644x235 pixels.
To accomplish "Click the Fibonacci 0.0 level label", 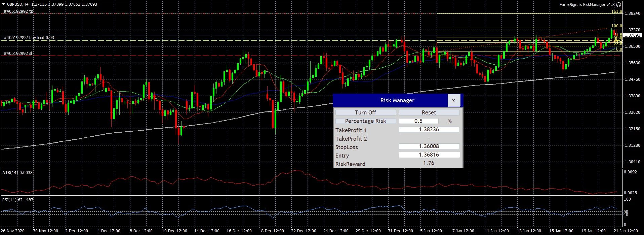I will click(619, 49).
